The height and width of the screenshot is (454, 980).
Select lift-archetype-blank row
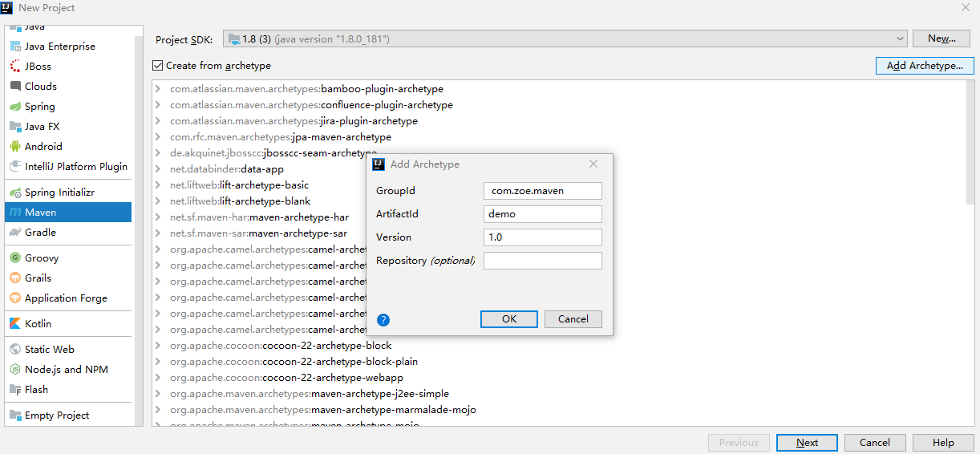tap(240, 201)
